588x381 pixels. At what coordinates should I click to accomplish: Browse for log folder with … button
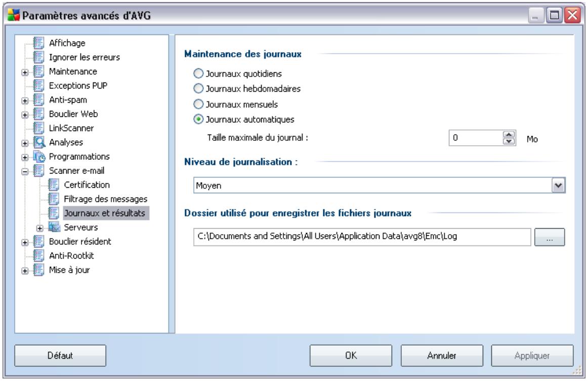click(550, 237)
